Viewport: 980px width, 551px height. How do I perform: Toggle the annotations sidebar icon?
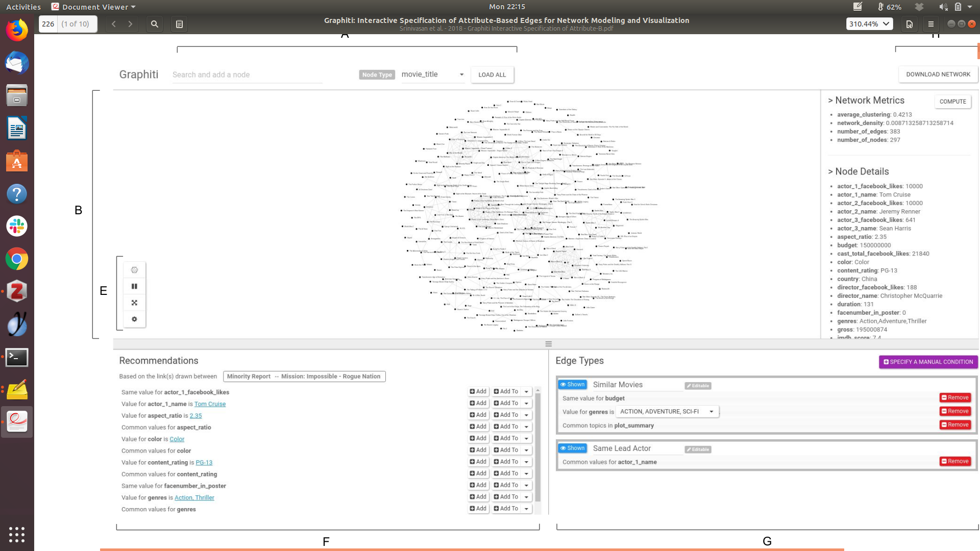click(x=179, y=24)
